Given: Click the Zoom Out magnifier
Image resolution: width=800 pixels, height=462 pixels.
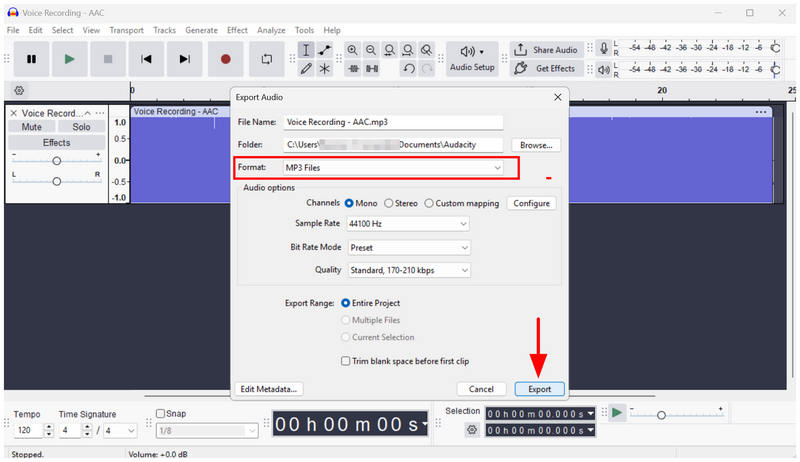Looking at the screenshot, I should 371,50.
